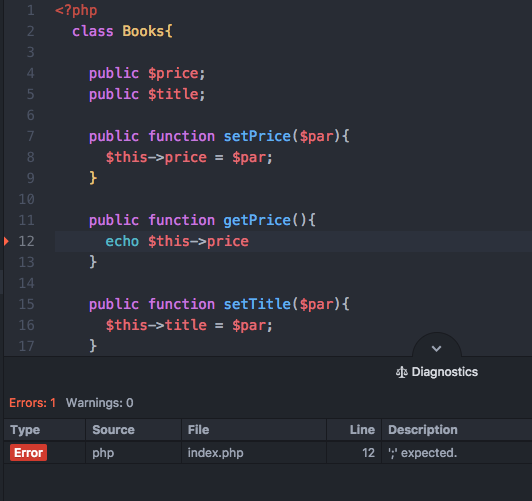This screenshot has height=501, width=532.
Task: Click the error marker beside line 12
Action: [6, 241]
